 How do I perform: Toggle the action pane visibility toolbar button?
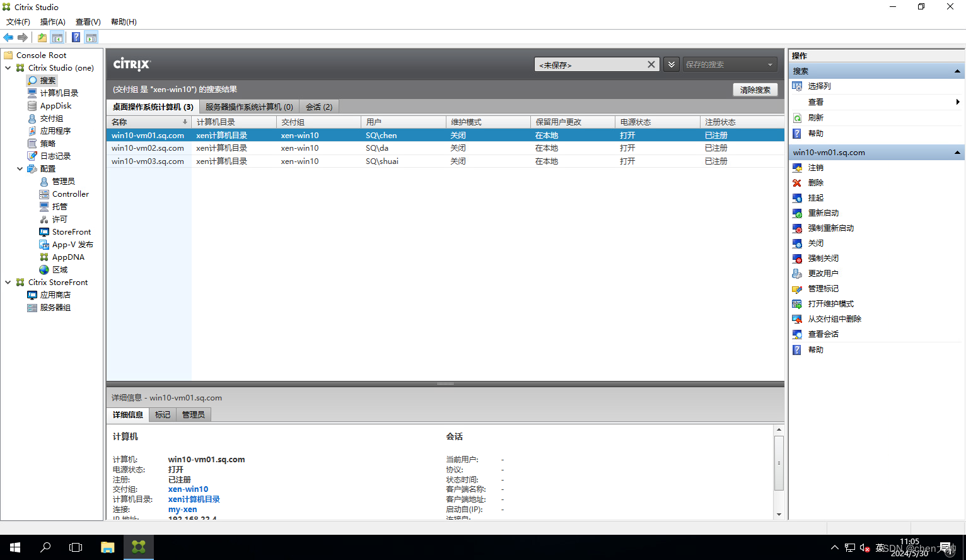click(91, 37)
